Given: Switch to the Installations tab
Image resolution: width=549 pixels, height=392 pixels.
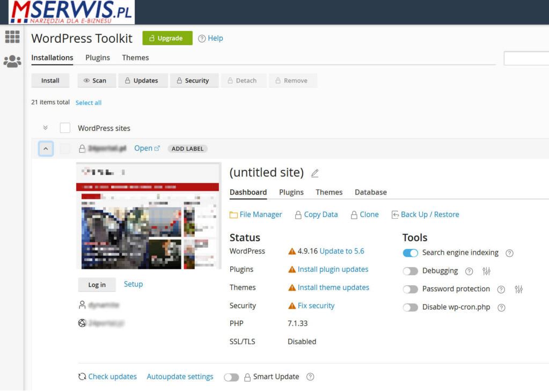Looking at the screenshot, I should (x=52, y=58).
